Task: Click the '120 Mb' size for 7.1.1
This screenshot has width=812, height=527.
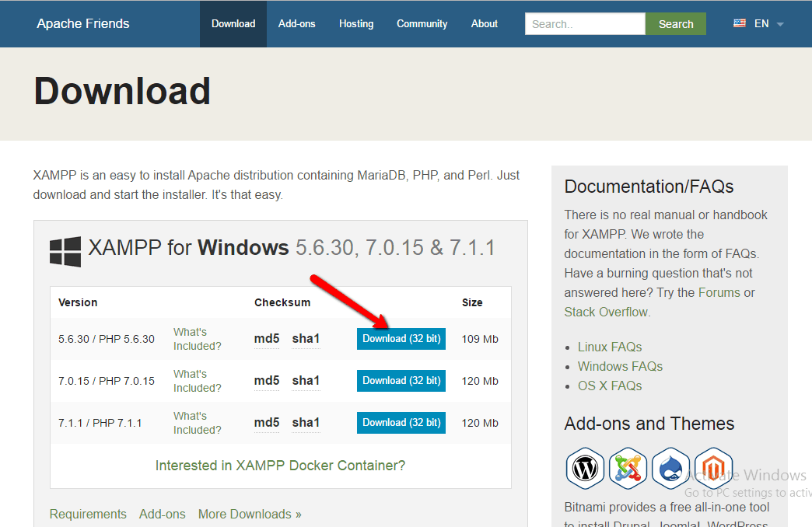Action: (480, 423)
